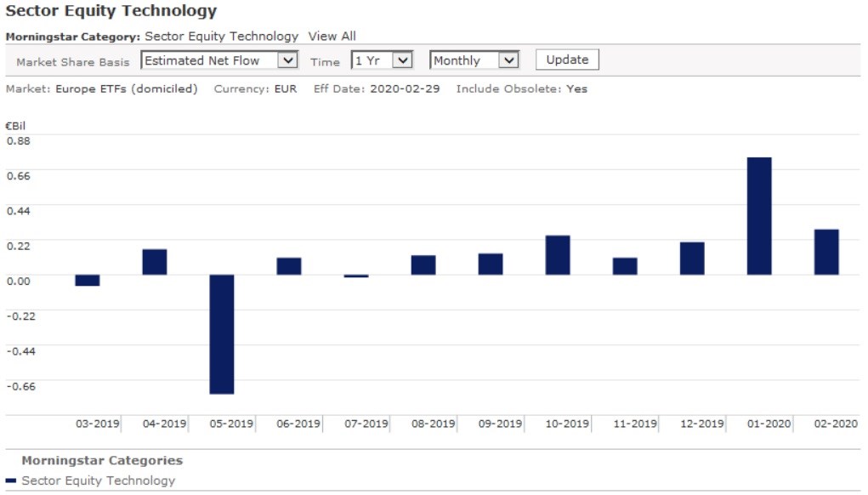This screenshot has width=868, height=495.
Task: Click the 07-2019 x-axis label
Action: click(366, 424)
